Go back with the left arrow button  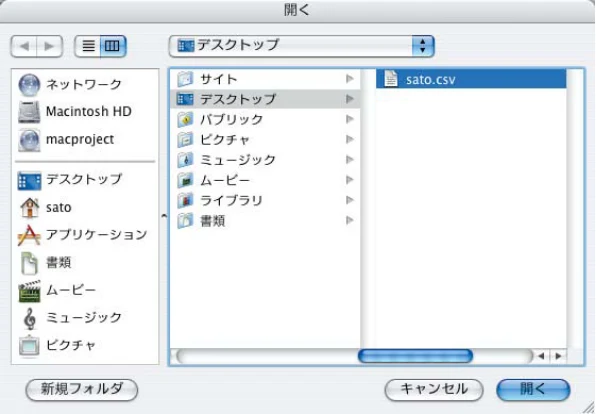24,46
